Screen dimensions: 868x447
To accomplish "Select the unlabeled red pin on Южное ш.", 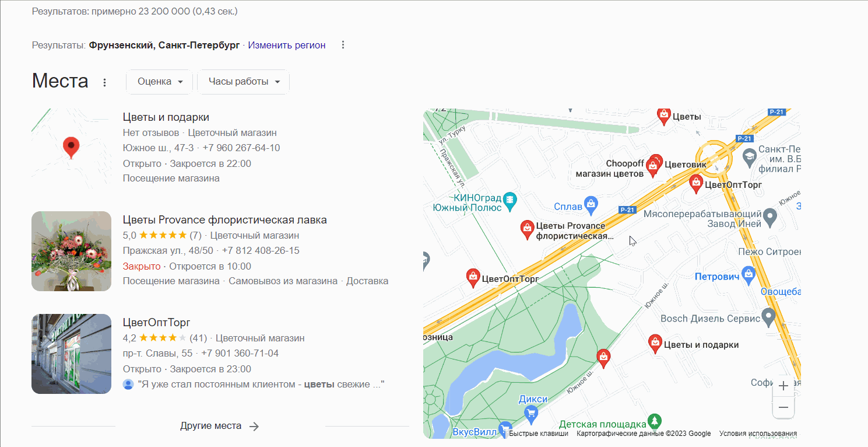I will coord(604,358).
